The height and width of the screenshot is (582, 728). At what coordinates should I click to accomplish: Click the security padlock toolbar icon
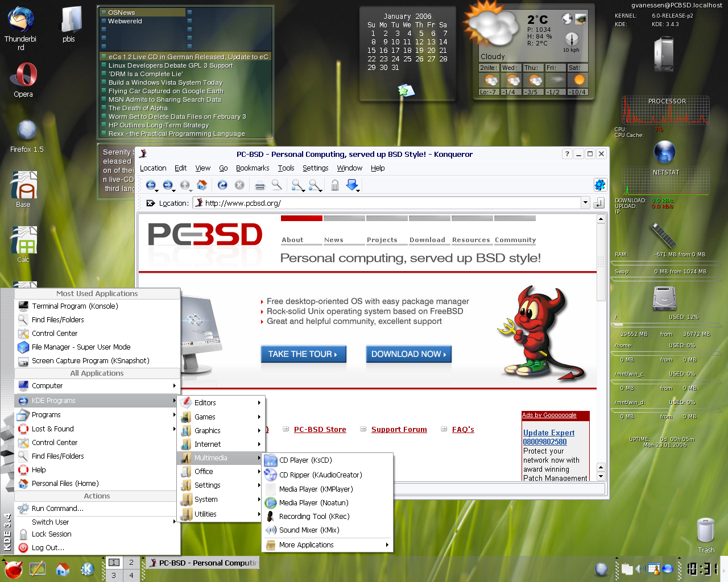335,185
